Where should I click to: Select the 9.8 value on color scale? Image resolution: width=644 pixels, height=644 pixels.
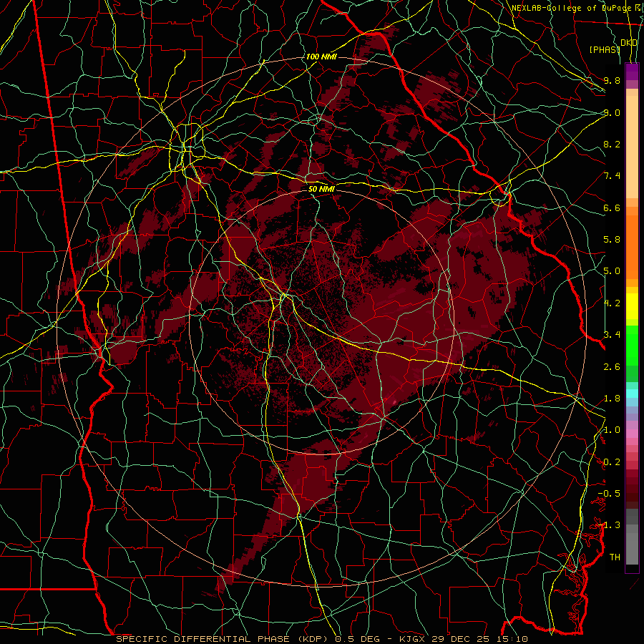[x=612, y=80]
